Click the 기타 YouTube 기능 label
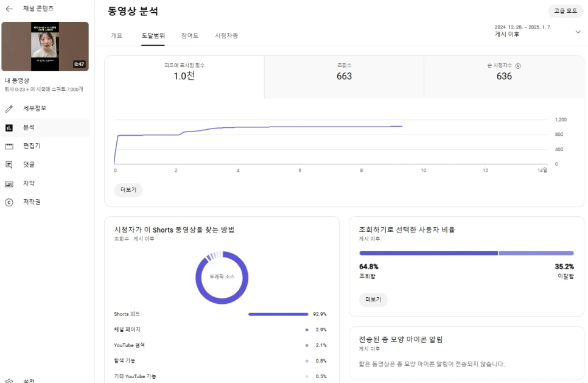Viewport: 588px width, 383px height. (135, 376)
